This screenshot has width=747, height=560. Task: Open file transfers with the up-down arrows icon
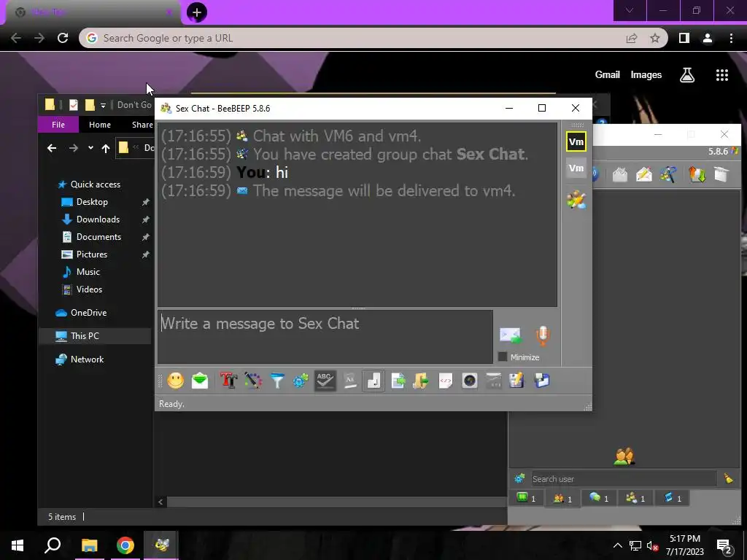697,174
